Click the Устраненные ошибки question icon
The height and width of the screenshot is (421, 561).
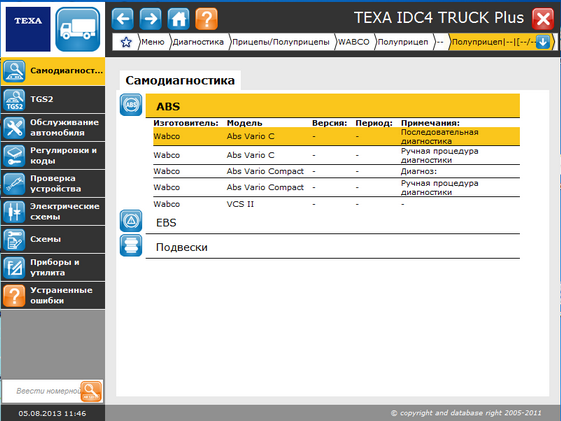[14, 296]
